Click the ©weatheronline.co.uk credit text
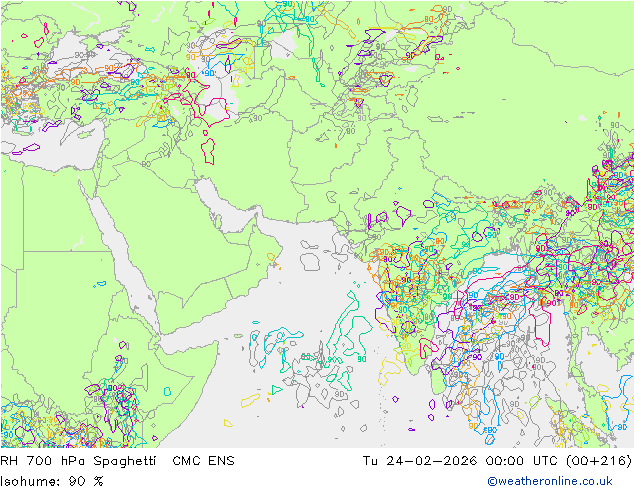The width and height of the screenshot is (634, 490). pos(550,481)
